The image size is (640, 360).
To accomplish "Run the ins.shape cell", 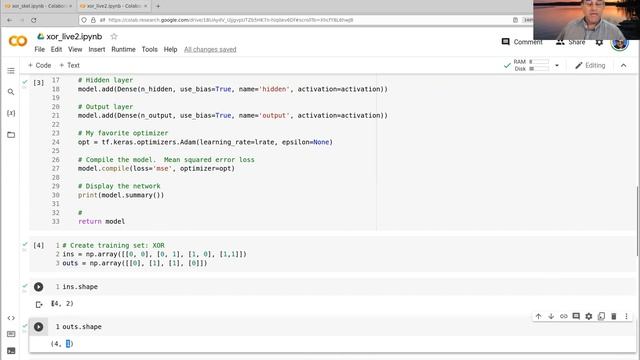I will (38, 287).
